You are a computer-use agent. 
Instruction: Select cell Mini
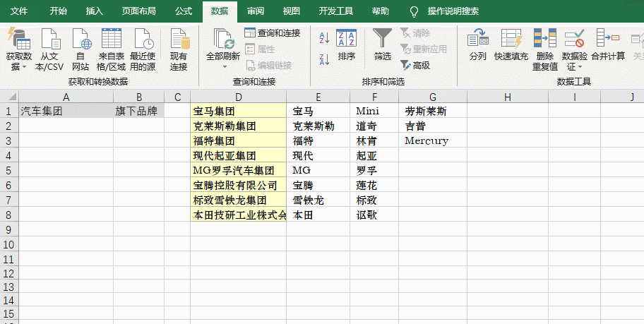[x=374, y=111]
